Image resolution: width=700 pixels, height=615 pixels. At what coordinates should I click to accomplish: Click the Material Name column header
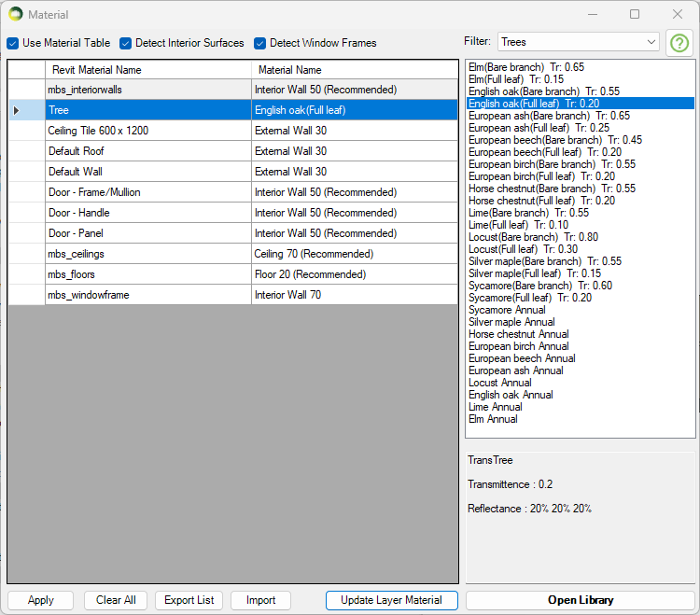[355, 70]
